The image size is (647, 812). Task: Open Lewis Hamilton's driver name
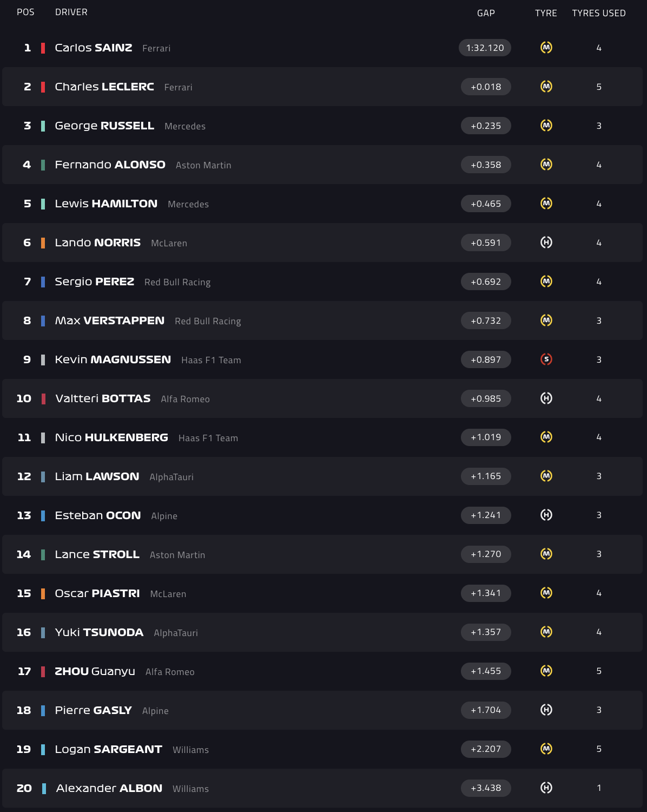106,204
